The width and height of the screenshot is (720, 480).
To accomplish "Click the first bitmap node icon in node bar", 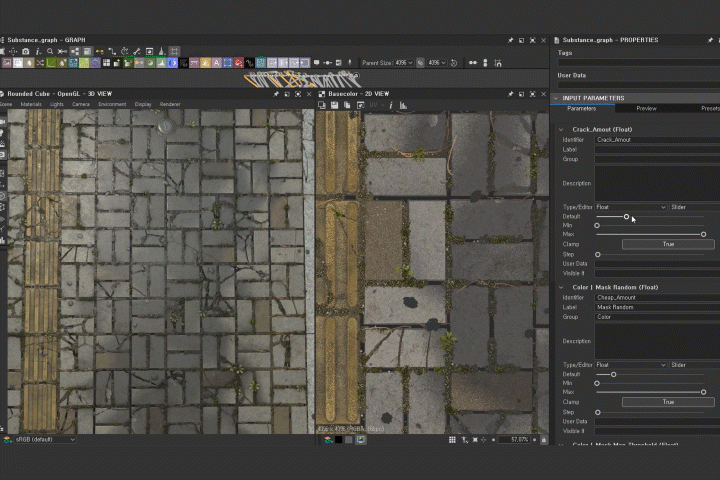I will (7, 63).
